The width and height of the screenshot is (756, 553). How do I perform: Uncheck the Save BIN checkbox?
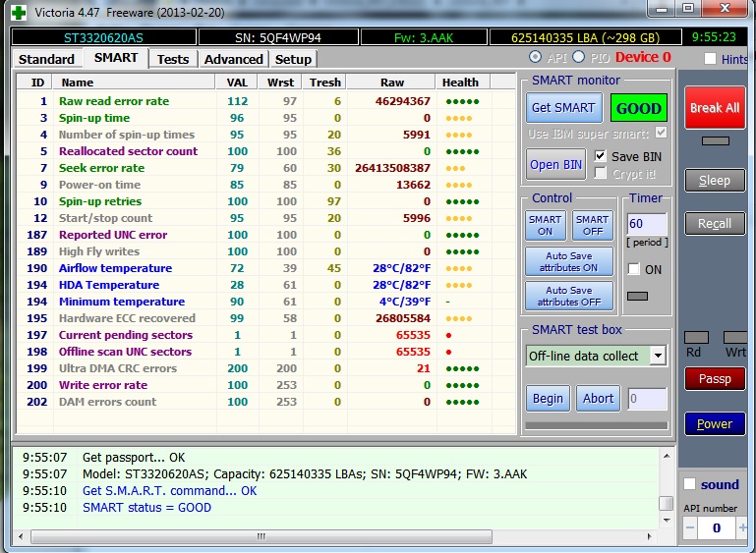click(601, 156)
